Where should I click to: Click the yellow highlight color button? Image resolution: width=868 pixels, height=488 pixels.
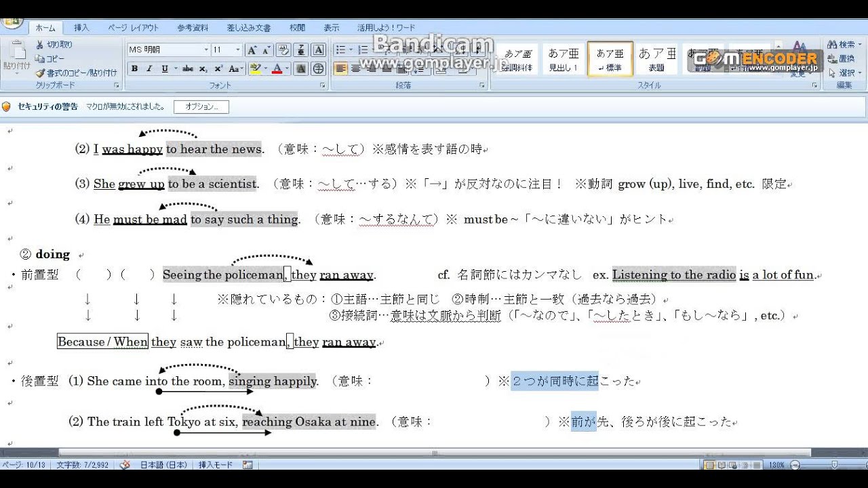point(255,69)
